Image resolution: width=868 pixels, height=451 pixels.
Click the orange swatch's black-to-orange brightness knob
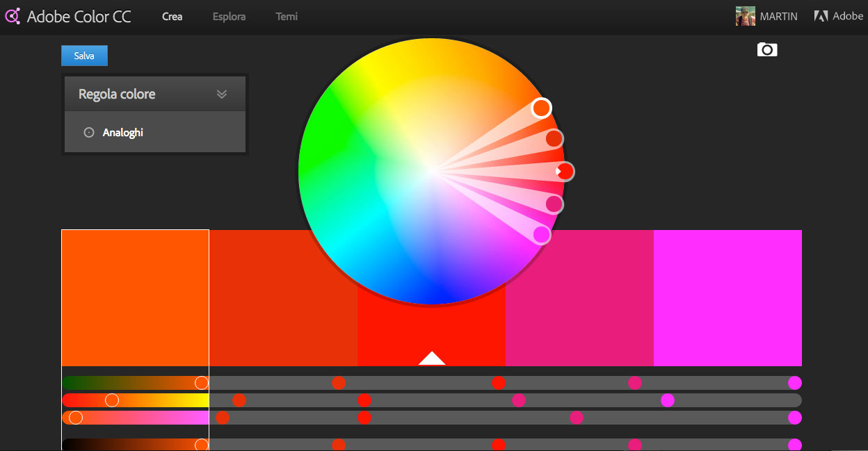click(202, 445)
